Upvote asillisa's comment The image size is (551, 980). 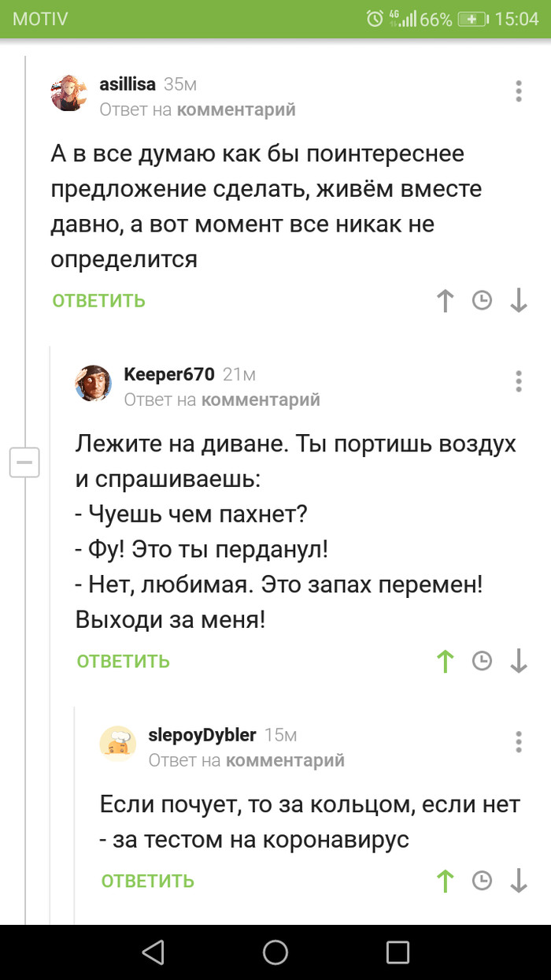pos(446,300)
